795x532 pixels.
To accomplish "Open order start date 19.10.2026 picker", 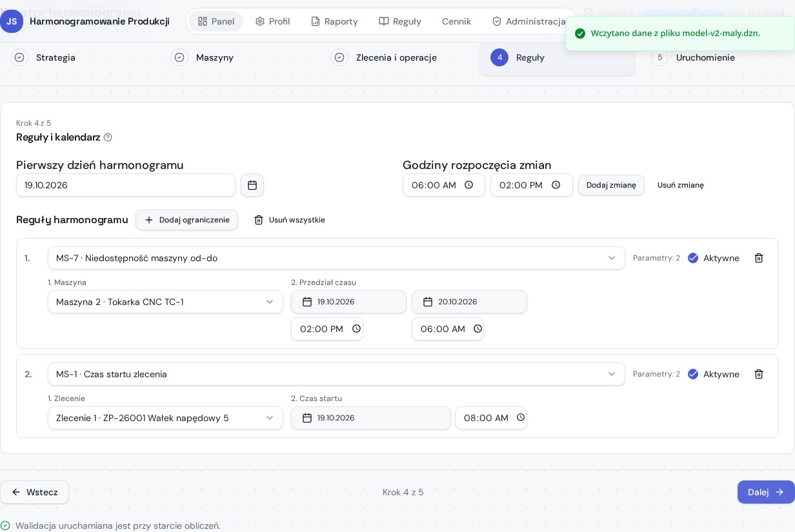I will click(x=371, y=418).
